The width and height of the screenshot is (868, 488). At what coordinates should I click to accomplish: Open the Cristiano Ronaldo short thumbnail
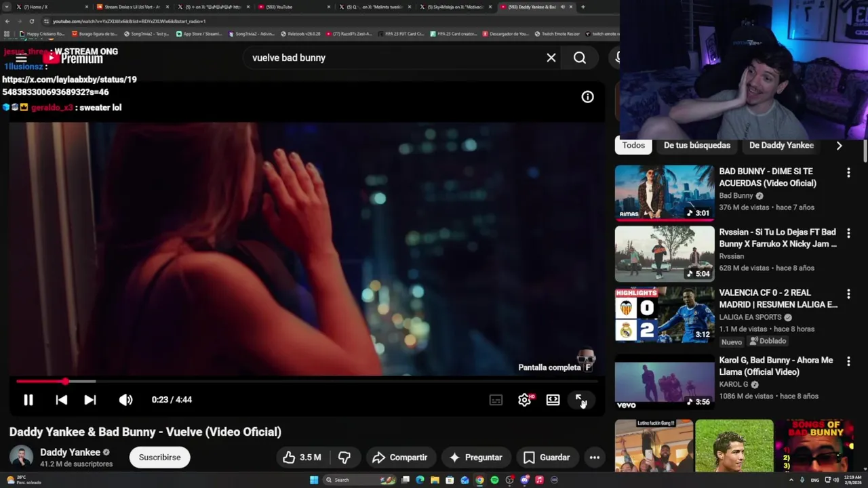tap(734, 445)
